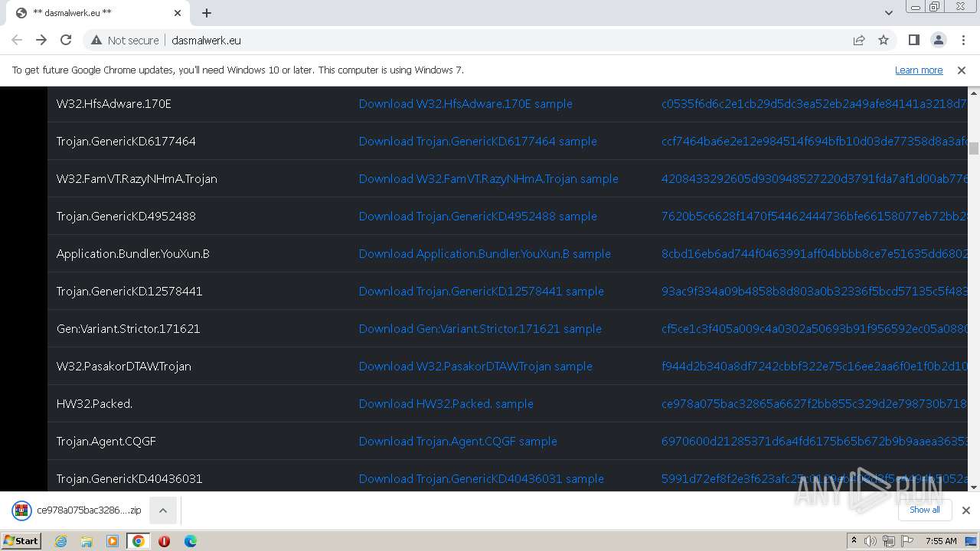Open Learn more link in update banner
Image resolution: width=980 pixels, height=551 pixels.
[919, 70]
